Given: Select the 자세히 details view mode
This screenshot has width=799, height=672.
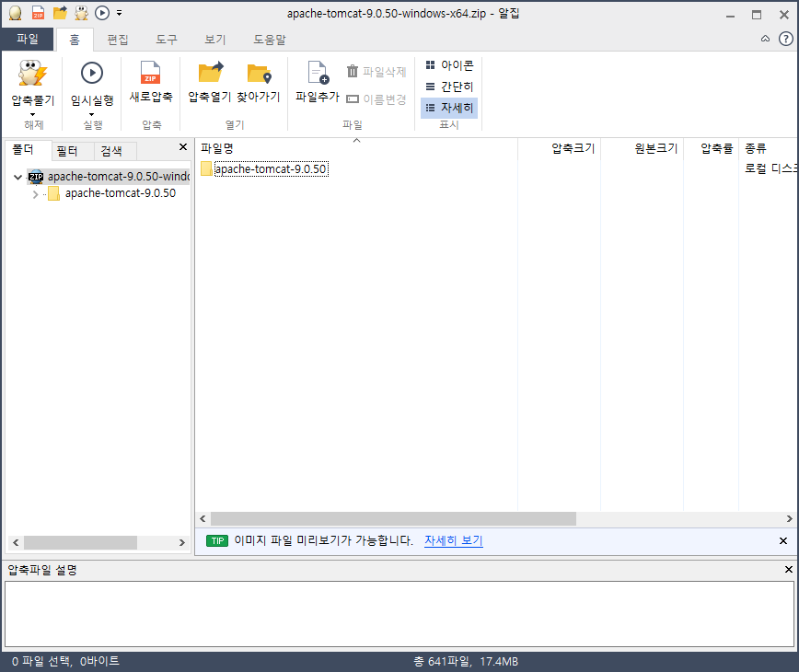Looking at the screenshot, I should click(449, 108).
